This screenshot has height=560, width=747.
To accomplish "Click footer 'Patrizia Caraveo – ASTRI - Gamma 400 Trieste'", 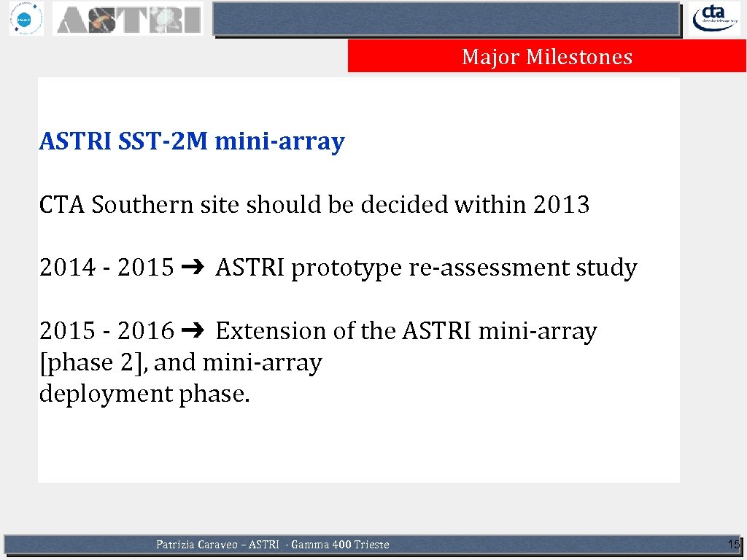I will tap(273, 544).
